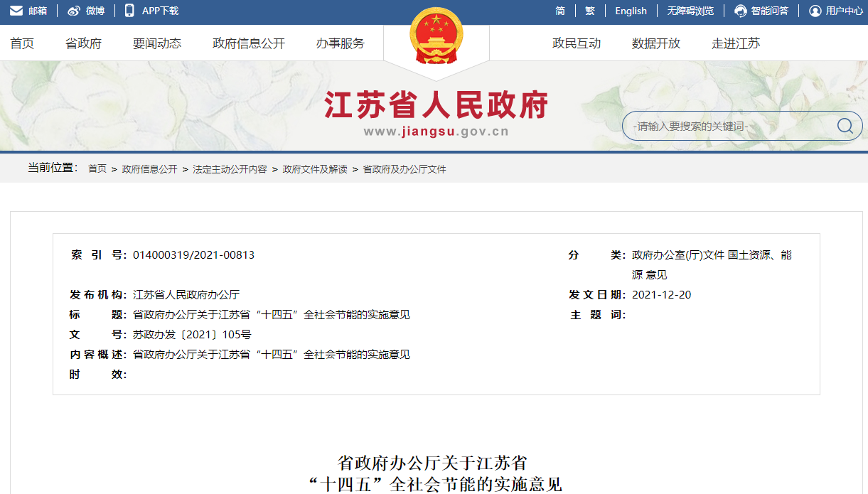Go to 政民互动 section
The width and height of the screenshot is (868, 494).
pyautogui.click(x=577, y=43)
